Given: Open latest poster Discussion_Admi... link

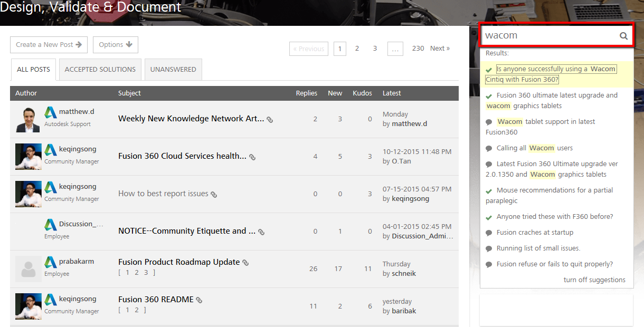Looking at the screenshot, I should click(422, 236).
